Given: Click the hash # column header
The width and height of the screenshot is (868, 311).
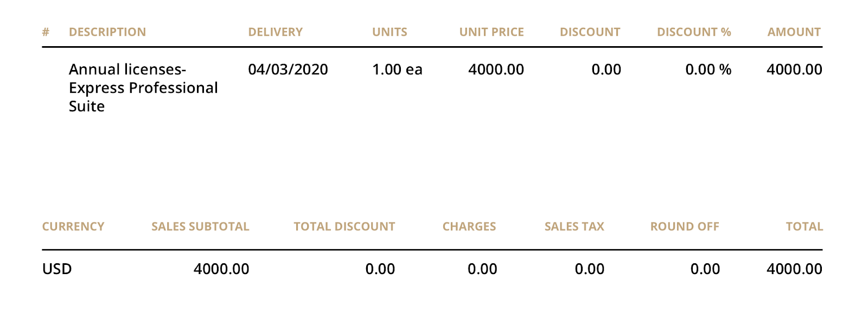Looking at the screenshot, I should pyautogui.click(x=46, y=32).
